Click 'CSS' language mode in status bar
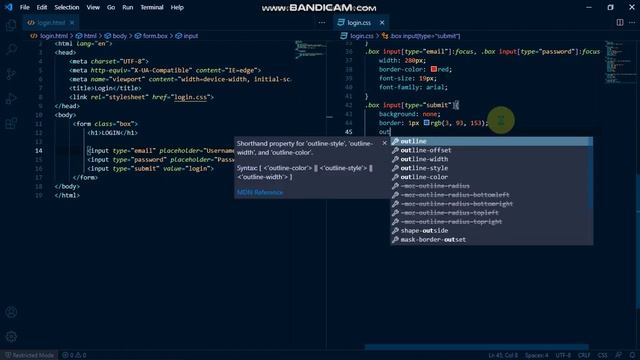This screenshot has height=360, width=640. click(602, 355)
